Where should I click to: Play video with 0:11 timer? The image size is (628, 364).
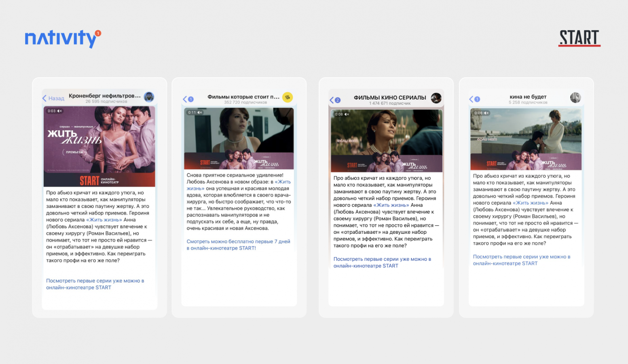239,138
